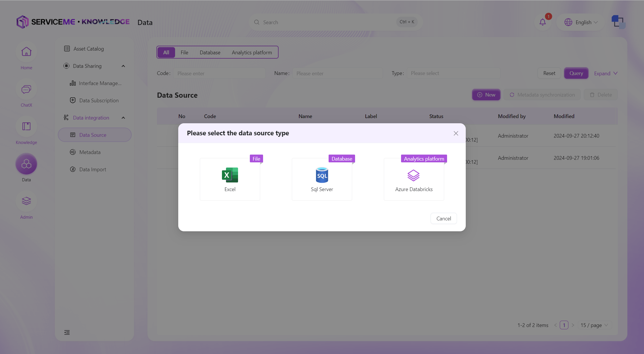The width and height of the screenshot is (644, 354).
Task: Choose the Sql Server database icon
Action: click(x=322, y=175)
